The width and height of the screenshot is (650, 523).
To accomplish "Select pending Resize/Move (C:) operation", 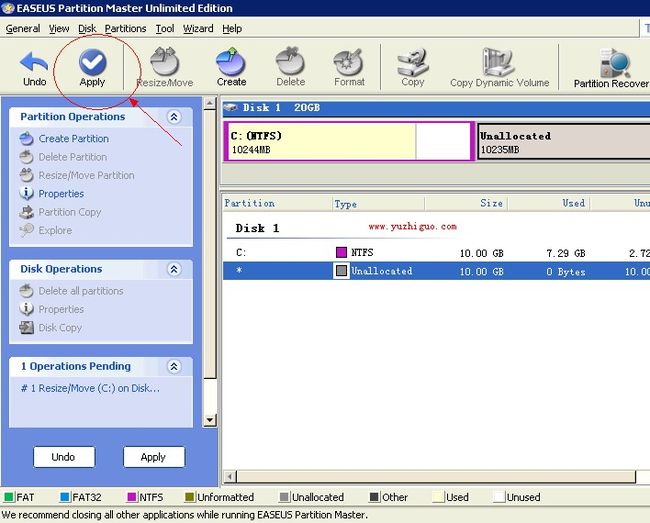I will (90, 388).
